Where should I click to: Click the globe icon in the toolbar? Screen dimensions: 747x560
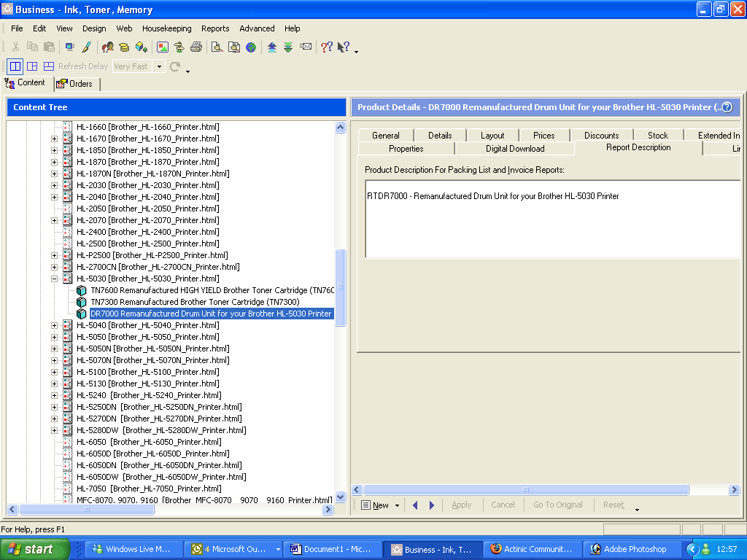(251, 47)
